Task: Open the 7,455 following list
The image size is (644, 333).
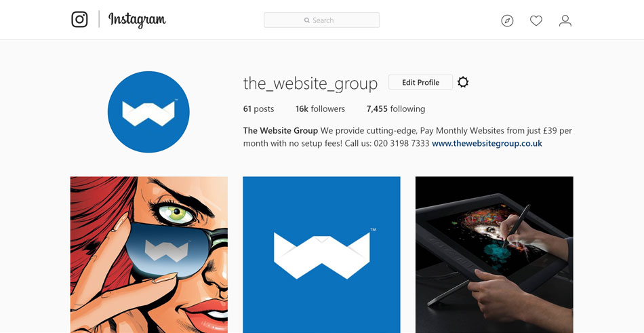Action: click(395, 109)
